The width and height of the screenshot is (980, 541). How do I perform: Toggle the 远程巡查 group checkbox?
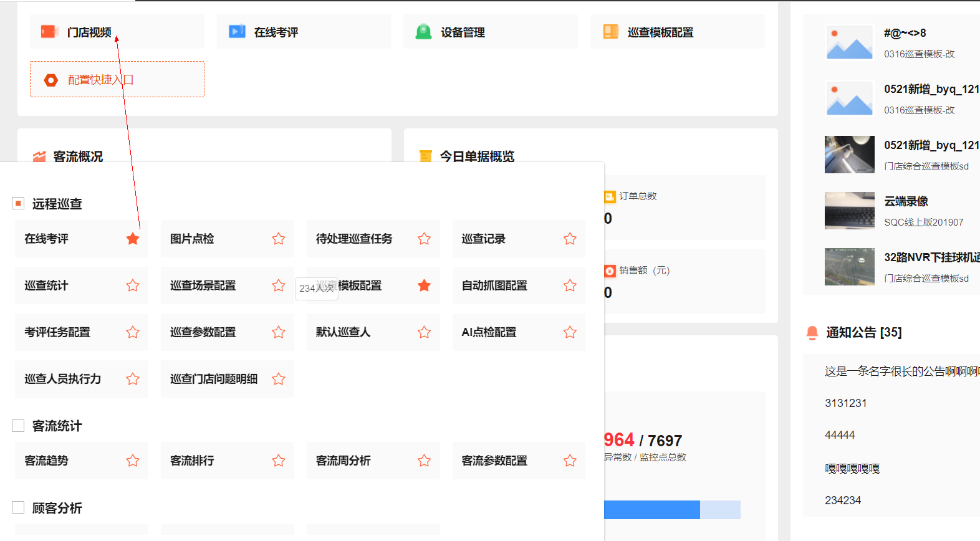point(18,203)
